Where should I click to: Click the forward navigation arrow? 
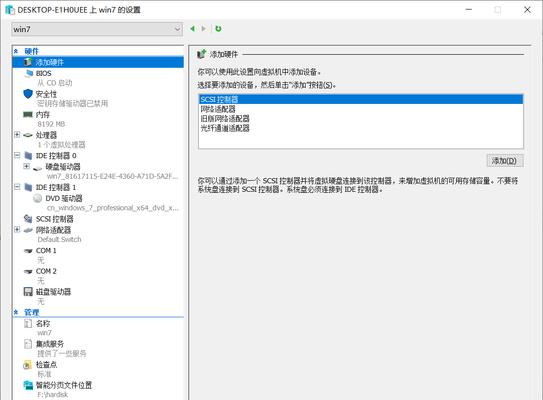pos(204,29)
